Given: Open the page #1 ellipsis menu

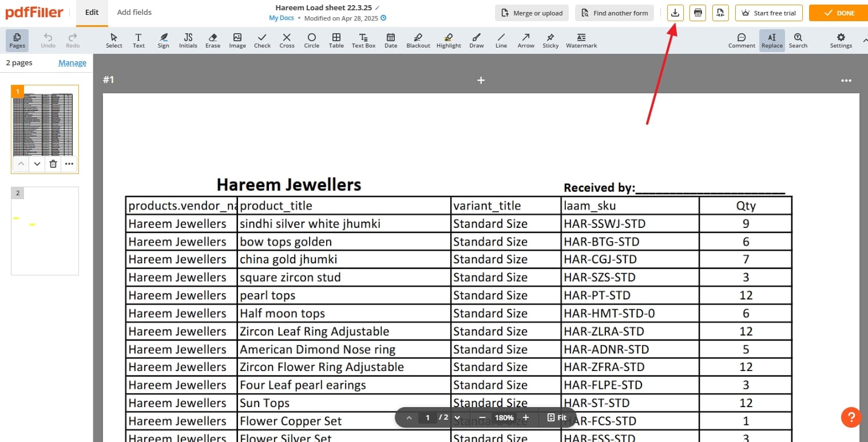Looking at the screenshot, I should pyautogui.click(x=846, y=81).
